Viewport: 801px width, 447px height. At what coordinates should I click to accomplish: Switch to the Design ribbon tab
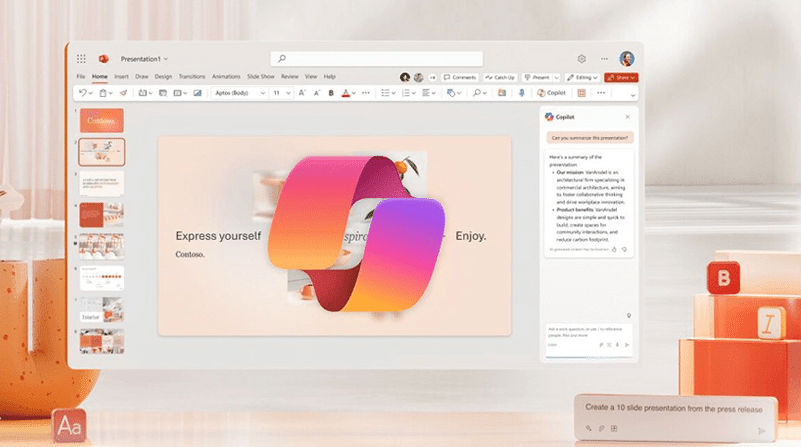click(x=163, y=77)
